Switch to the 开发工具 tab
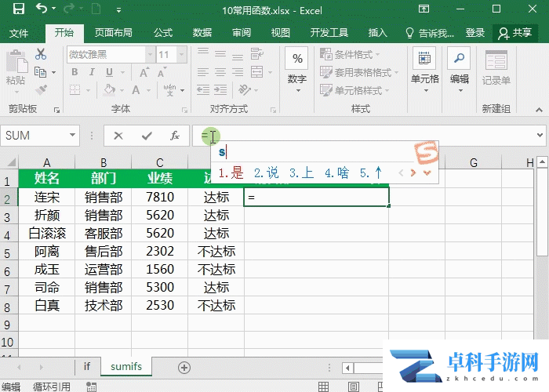Viewport: 549px width, 392px height. [329, 33]
